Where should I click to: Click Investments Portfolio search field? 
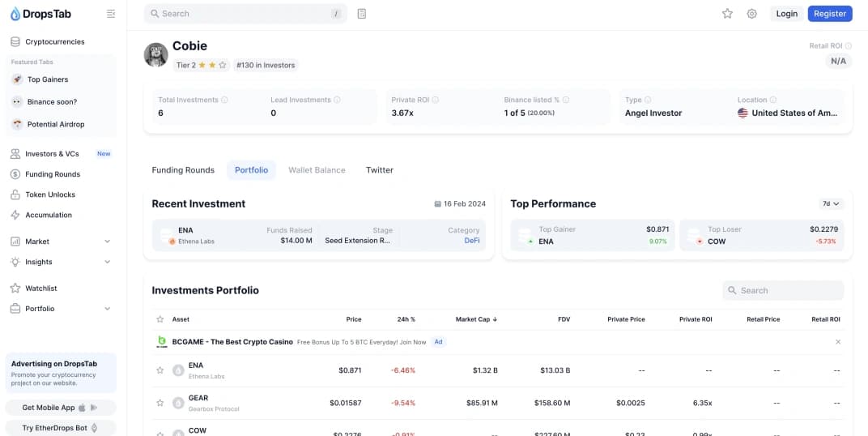tap(783, 290)
